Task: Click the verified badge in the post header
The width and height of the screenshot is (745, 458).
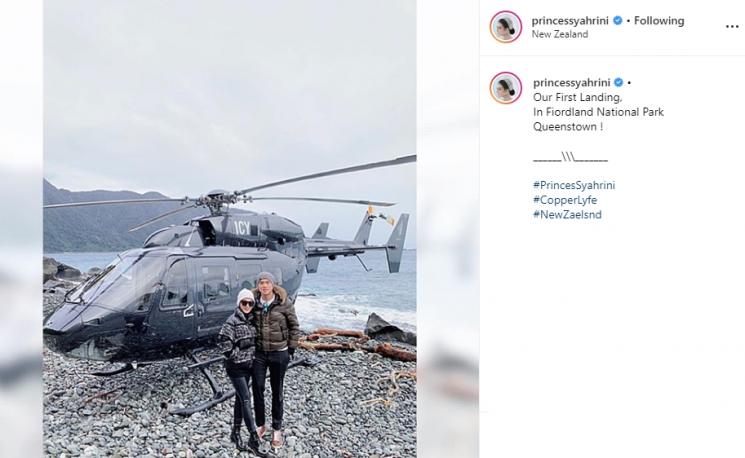Action: coord(618,20)
